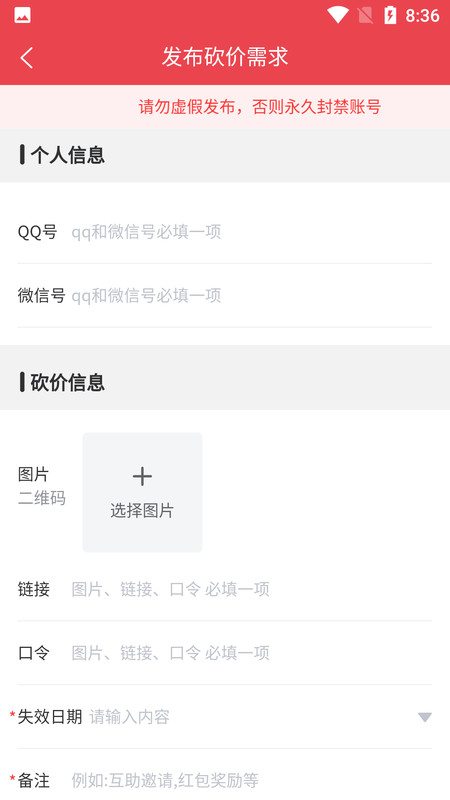Tap the battery charging status icon
Viewport: 450px width, 800px height.
click(390, 15)
